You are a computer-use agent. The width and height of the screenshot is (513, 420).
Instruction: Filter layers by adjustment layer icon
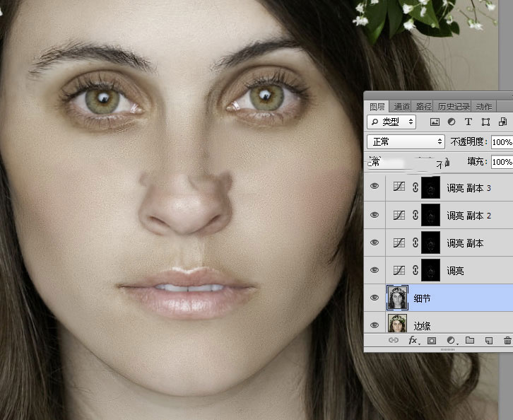452,122
